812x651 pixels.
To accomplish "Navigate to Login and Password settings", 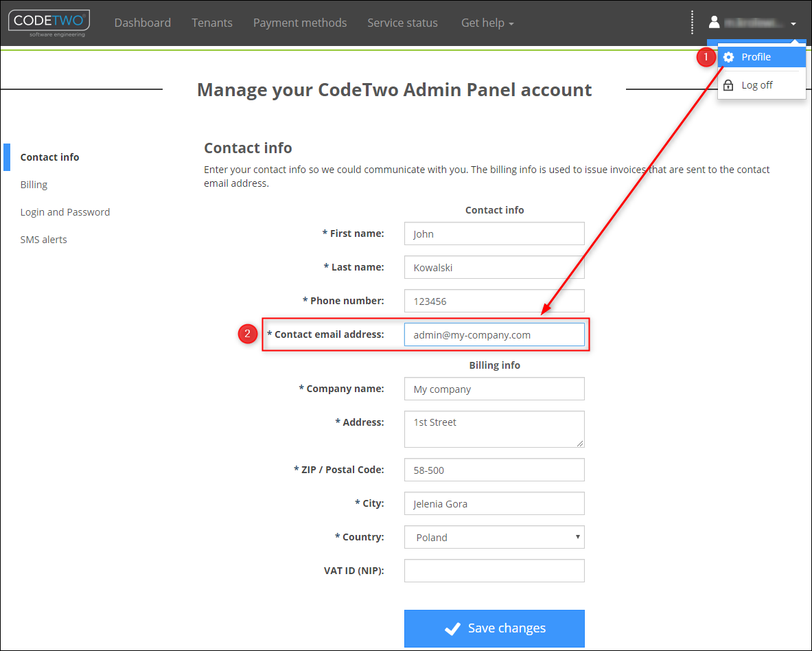I will tap(65, 212).
